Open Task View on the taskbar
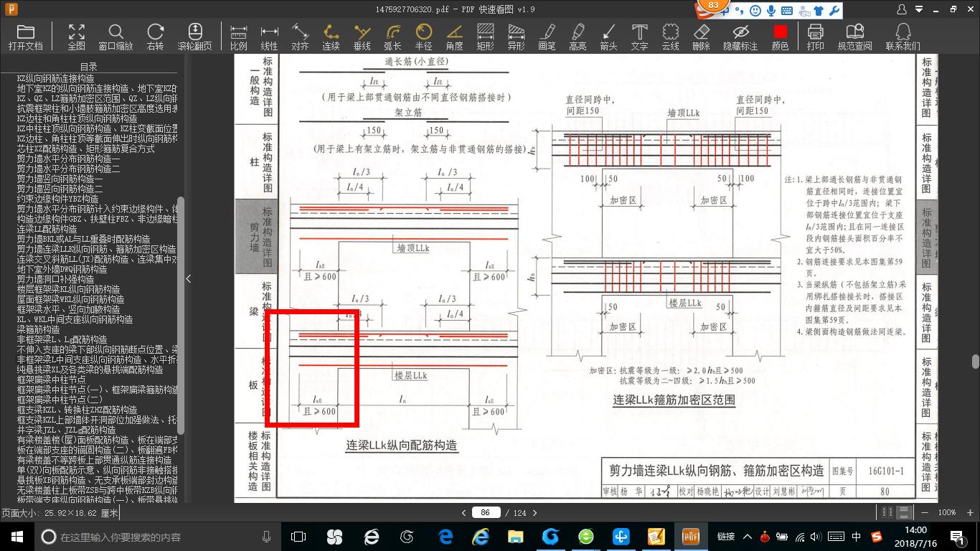980x551 pixels. coord(298,536)
